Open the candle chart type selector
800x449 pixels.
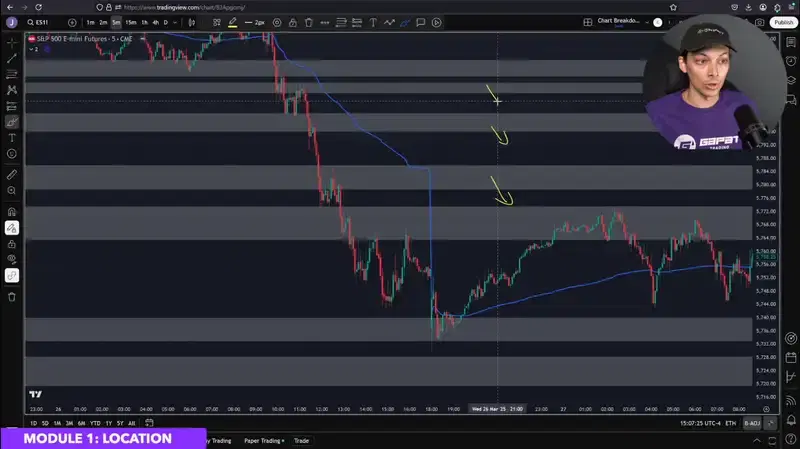pyautogui.click(x=192, y=22)
